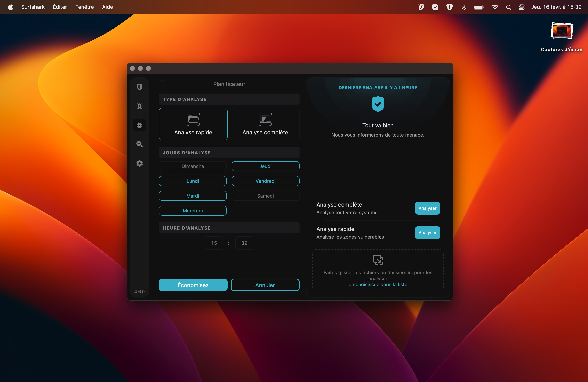Viewport: 588px width, 382px height.
Task: Open Surfshark settings via the gear icon
Action: [x=140, y=163]
